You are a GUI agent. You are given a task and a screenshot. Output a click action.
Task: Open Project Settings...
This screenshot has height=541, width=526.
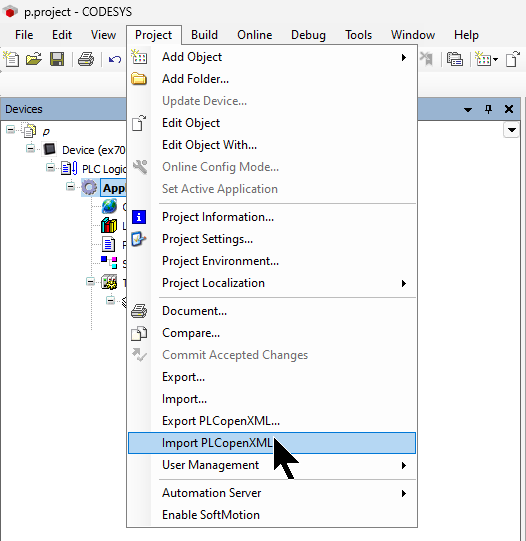pos(272,239)
